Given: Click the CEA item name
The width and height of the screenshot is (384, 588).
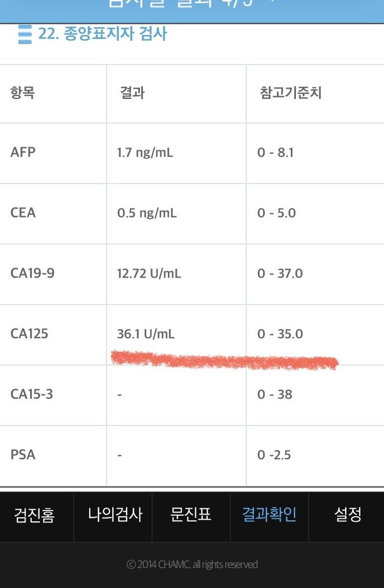Looking at the screenshot, I should (23, 213).
